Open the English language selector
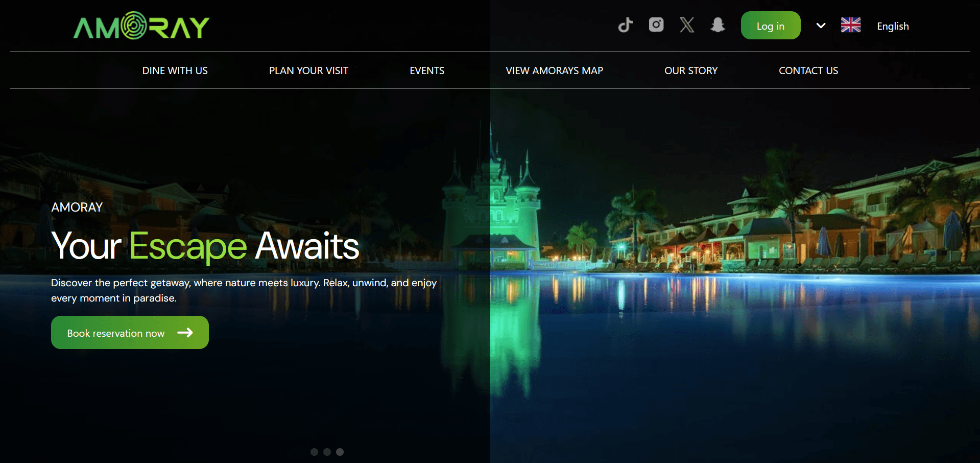This screenshot has height=463, width=980. click(x=893, y=26)
